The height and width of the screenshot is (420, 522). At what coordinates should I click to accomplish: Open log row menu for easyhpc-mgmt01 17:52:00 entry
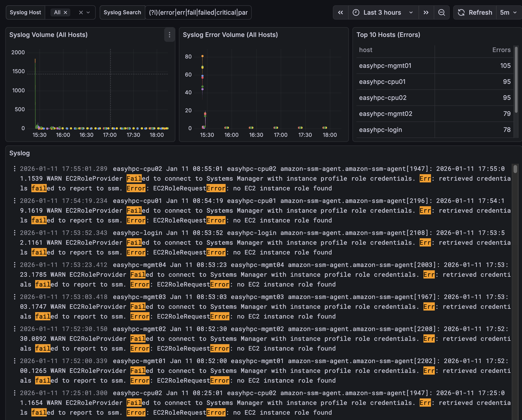point(15,361)
